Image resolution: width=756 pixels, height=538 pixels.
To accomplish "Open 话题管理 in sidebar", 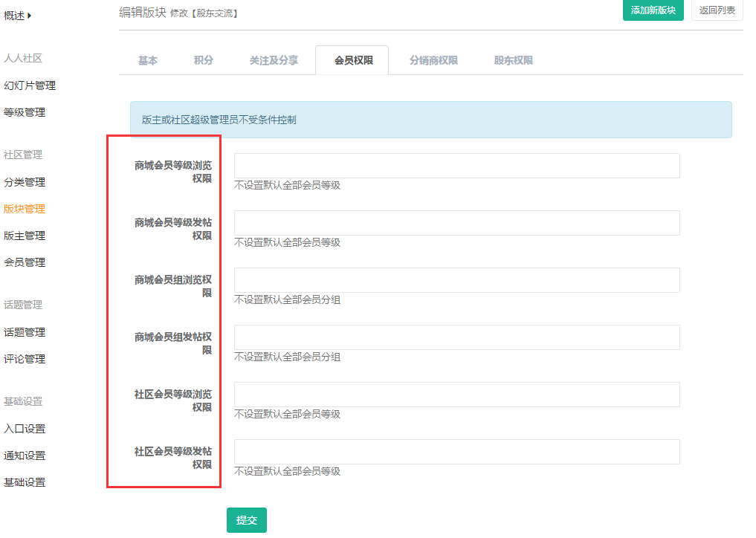I will pyautogui.click(x=25, y=332).
